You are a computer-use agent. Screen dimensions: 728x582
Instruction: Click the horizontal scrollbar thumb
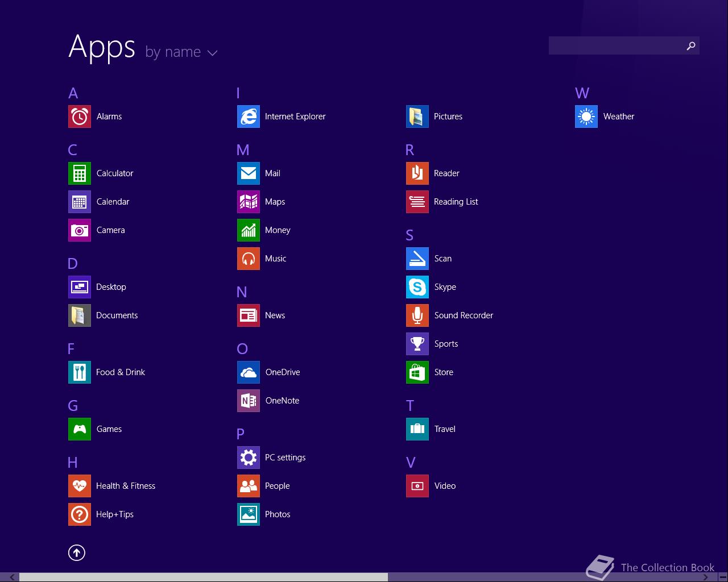pyautogui.click(x=204, y=577)
